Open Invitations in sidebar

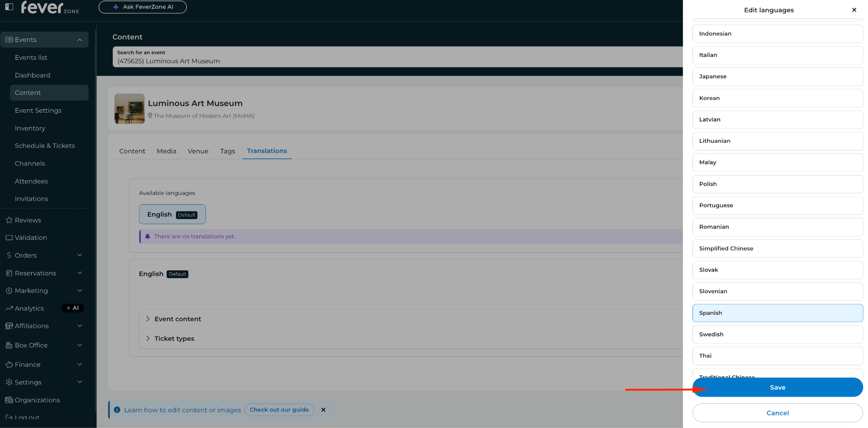point(31,199)
